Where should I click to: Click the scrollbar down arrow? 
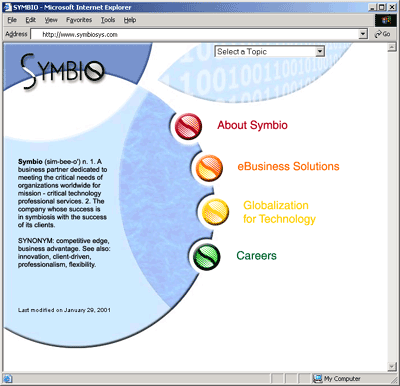point(392,366)
